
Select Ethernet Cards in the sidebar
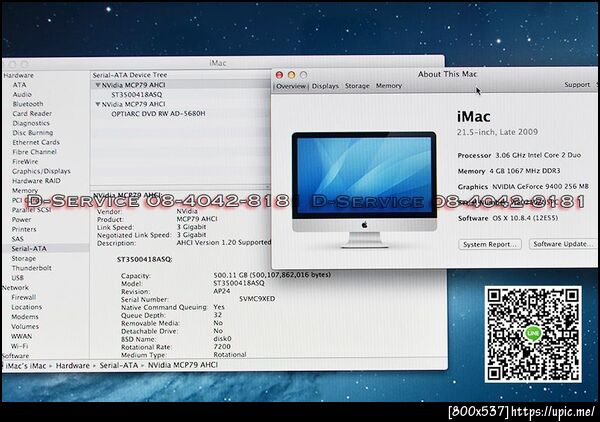[x=36, y=142]
